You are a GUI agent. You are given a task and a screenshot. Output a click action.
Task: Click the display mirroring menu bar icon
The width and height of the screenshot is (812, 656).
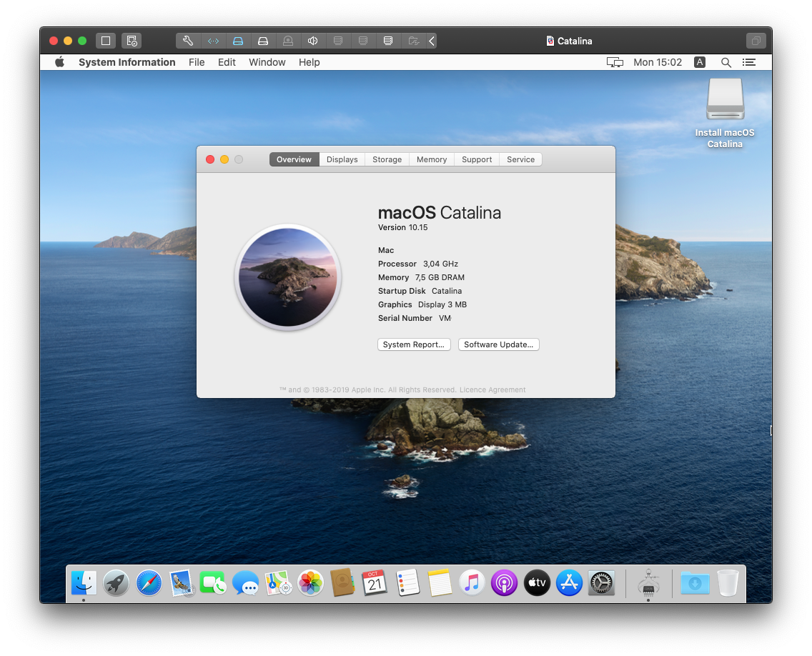click(615, 62)
